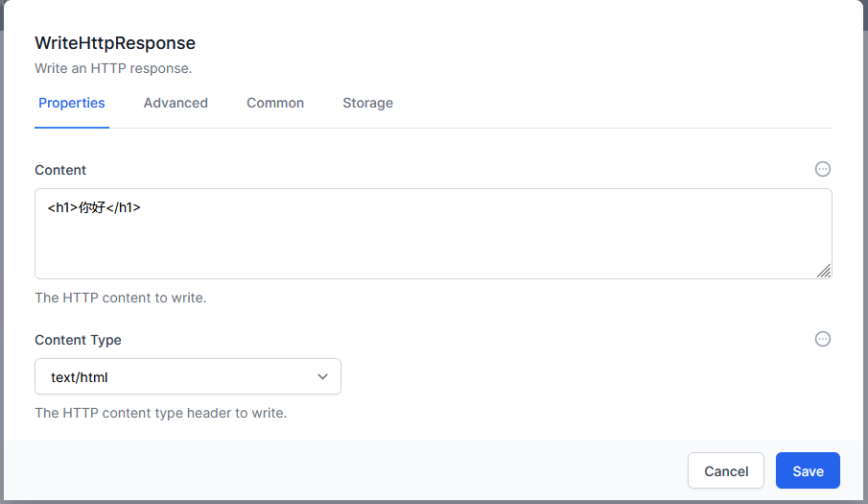This screenshot has height=504, width=868.
Task: Click the WriteHttpResponse dialog title
Action: (x=115, y=43)
